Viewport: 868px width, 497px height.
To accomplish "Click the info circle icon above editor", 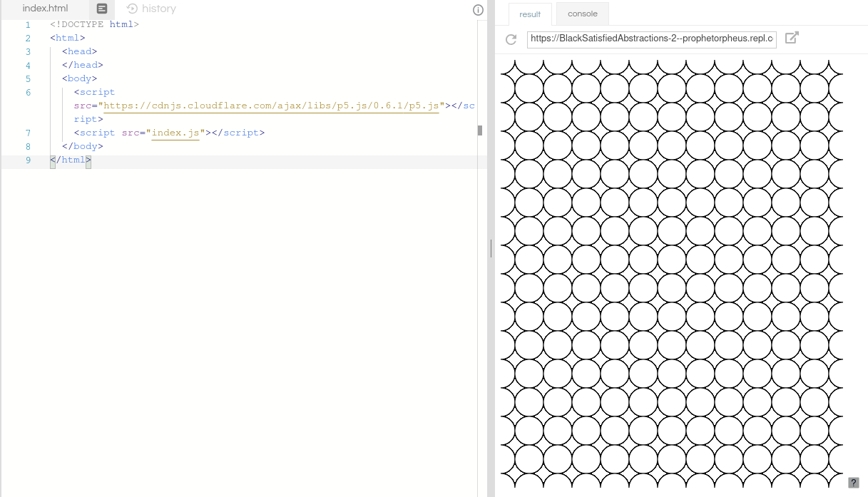I will pyautogui.click(x=479, y=10).
